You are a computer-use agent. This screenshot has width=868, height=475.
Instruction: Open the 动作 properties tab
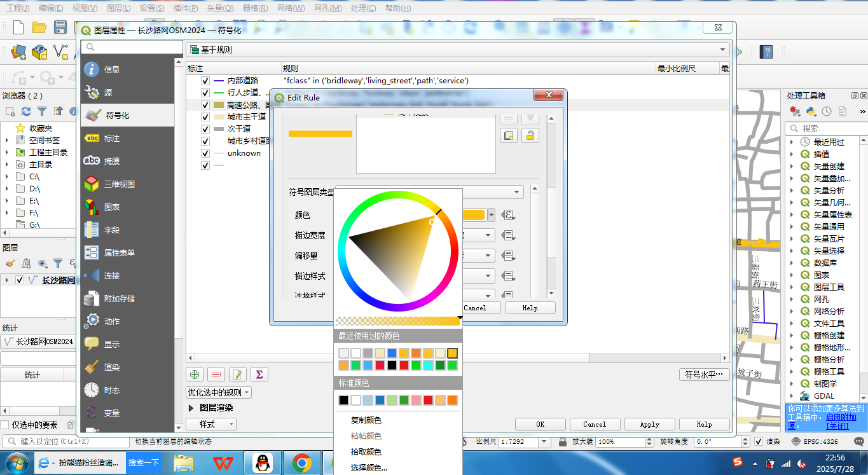point(127,321)
